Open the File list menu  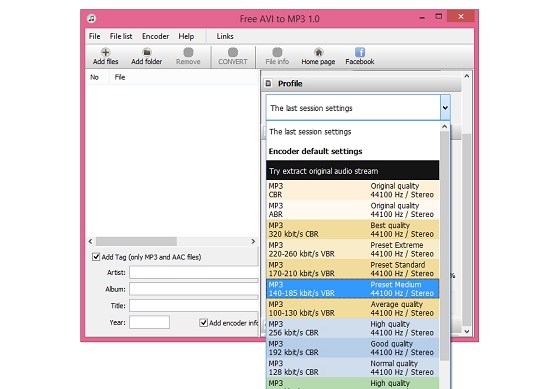coord(121,36)
